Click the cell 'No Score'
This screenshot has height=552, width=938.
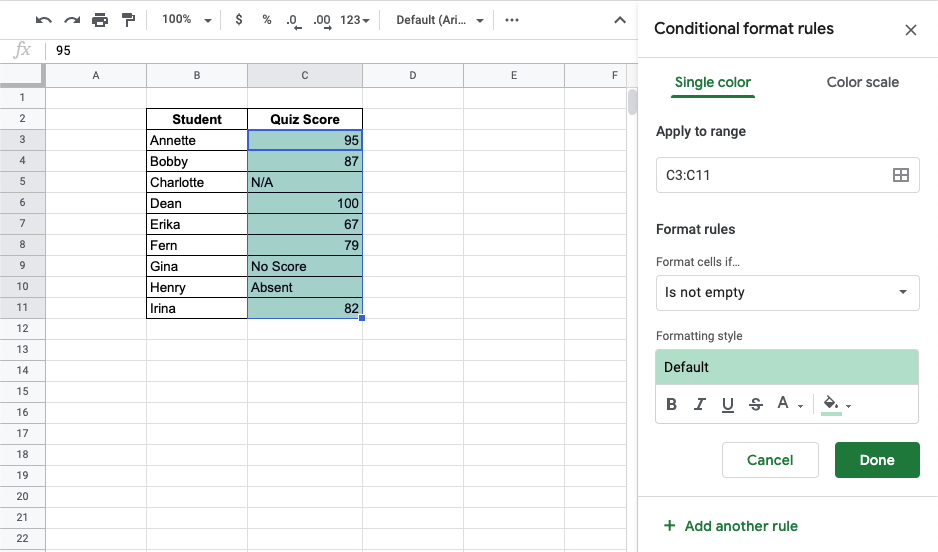point(304,266)
